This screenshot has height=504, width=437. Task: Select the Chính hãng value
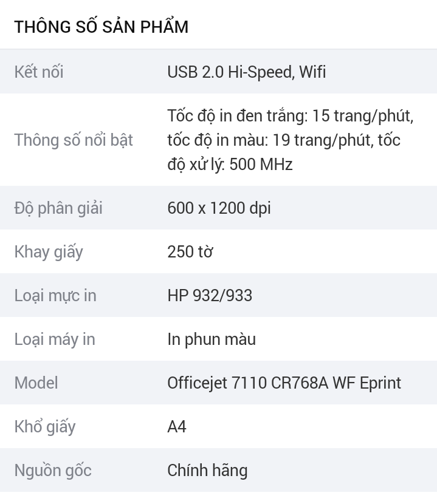[x=207, y=470]
